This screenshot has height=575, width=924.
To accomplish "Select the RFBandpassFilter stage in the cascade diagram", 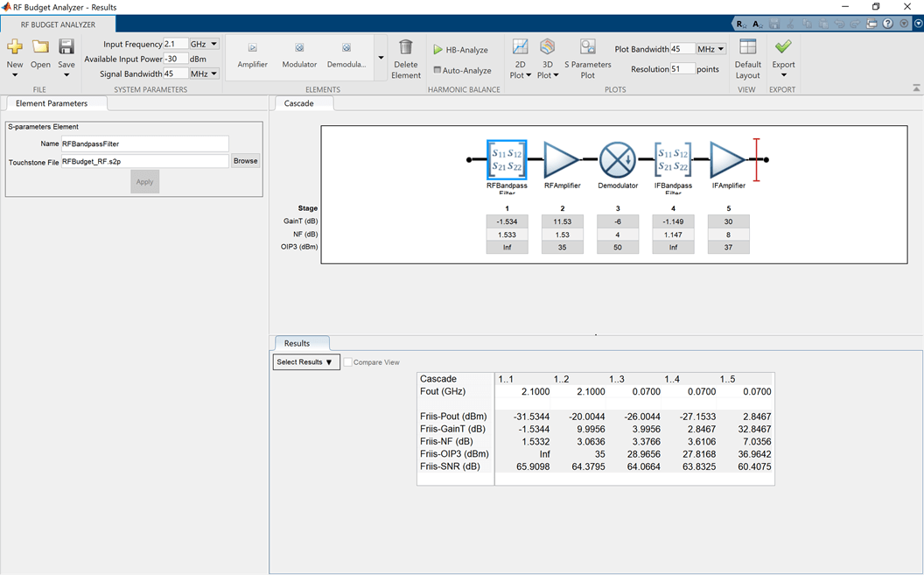I will (507, 160).
